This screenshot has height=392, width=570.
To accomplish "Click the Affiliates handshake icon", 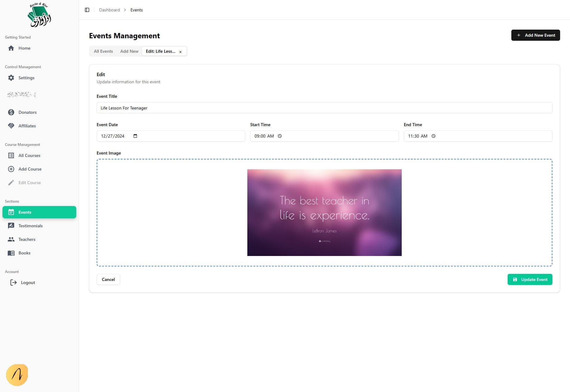I will click(x=11, y=126).
